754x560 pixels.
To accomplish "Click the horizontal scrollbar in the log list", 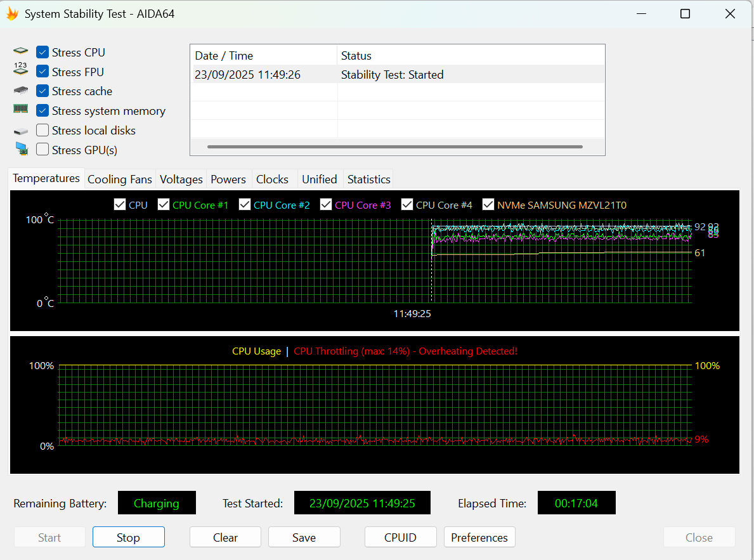I will click(x=395, y=147).
